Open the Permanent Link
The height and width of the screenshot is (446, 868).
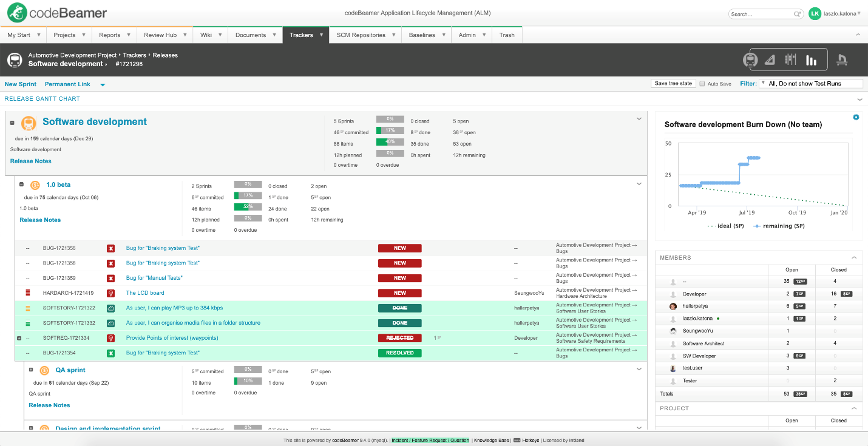[x=67, y=84]
